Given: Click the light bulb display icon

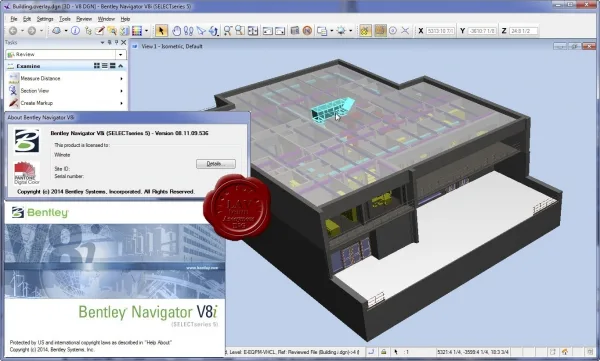Looking at the screenshot, I should click(x=341, y=31).
